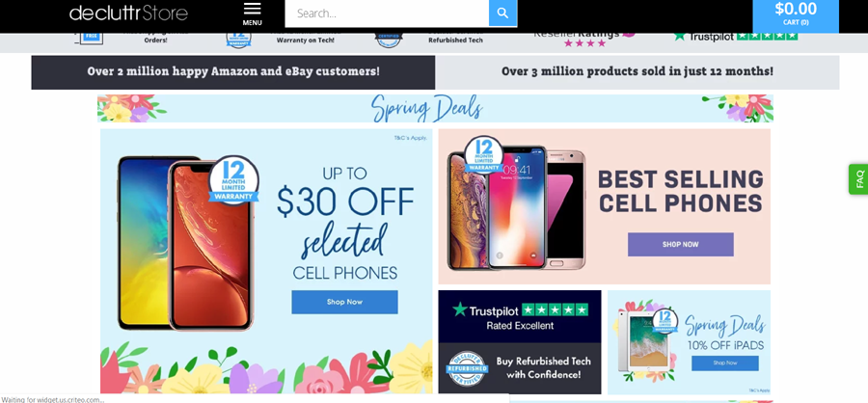This screenshot has width=868, height=403.
Task: Click the blue magnifier search button
Action: coord(502,13)
